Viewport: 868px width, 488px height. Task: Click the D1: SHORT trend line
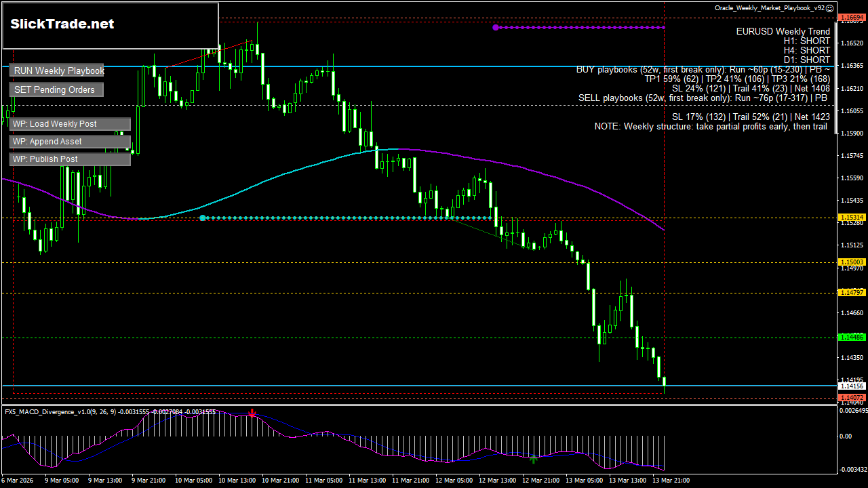(x=806, y=60)
